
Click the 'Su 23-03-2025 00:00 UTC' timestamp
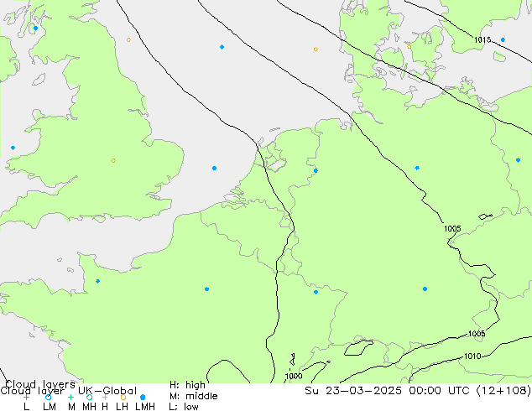pyautogui.click(x=387, y=391)
